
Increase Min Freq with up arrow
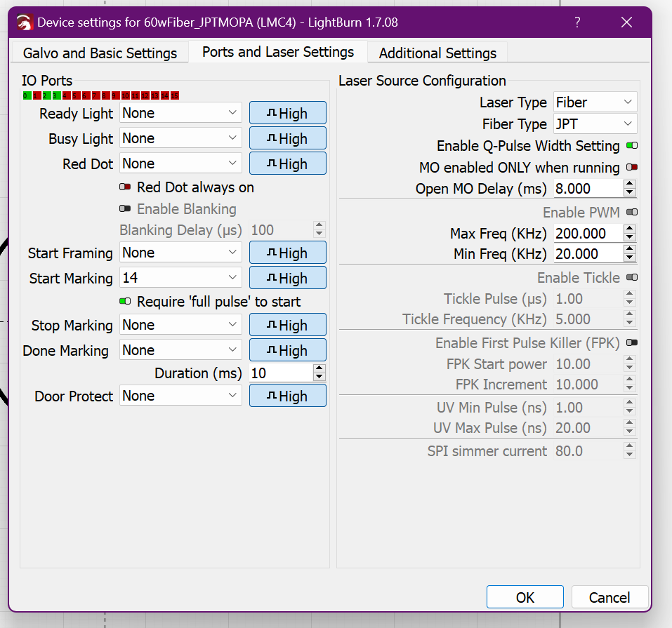point(630,249)
